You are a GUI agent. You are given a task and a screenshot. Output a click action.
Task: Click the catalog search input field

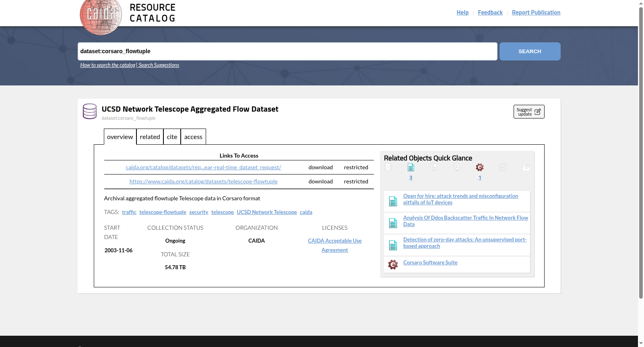(287, 52)
